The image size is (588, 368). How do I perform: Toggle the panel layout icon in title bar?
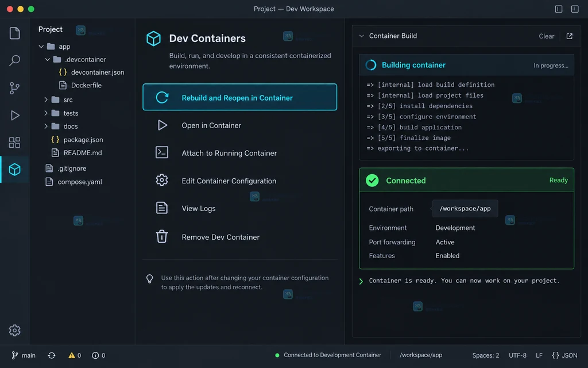(x=574, y=9)
